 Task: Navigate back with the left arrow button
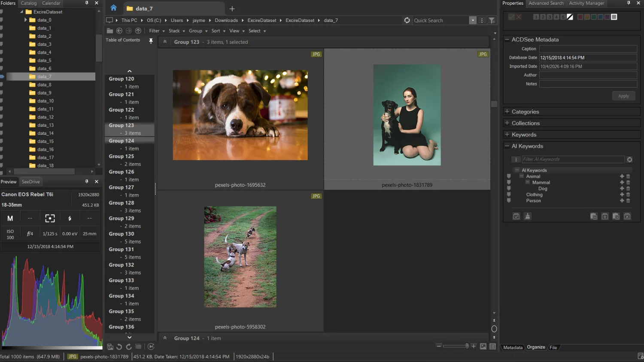[x=119, y=30]
